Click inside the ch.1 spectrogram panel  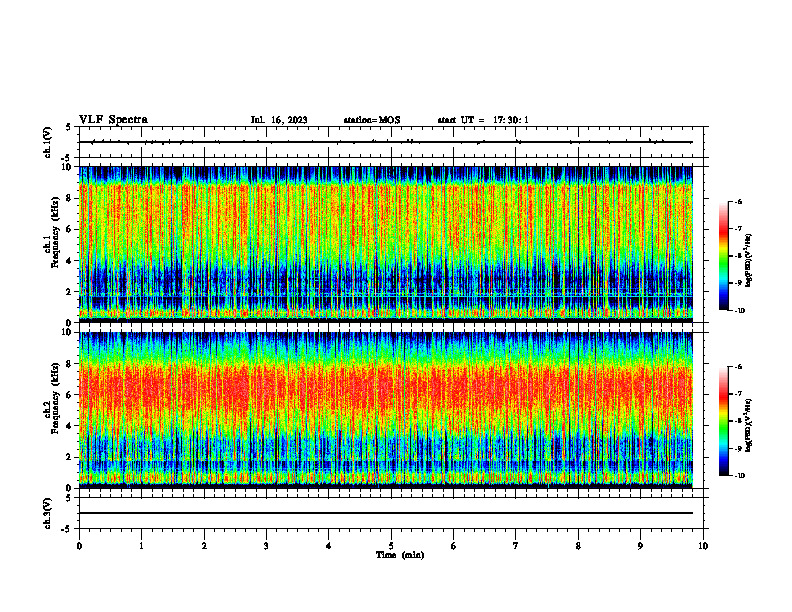pyautogui.click(x=386, y=244)
